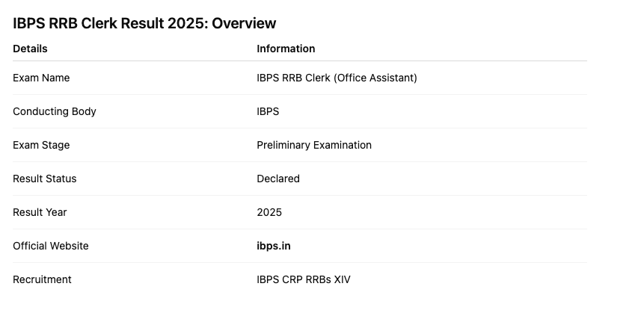Select the IBPS CRP RRBs XIV value
This screenshot has height=313, width=644.
click(x=304, y=279)
